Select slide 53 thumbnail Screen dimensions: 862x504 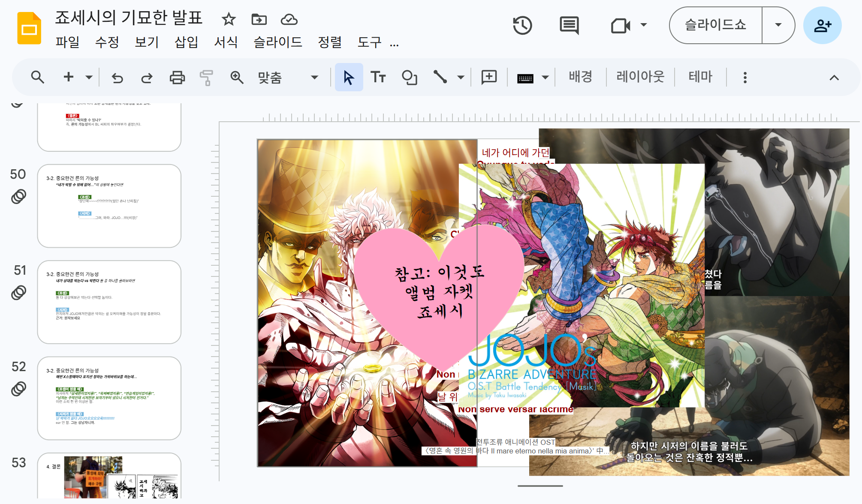point(109,476)
